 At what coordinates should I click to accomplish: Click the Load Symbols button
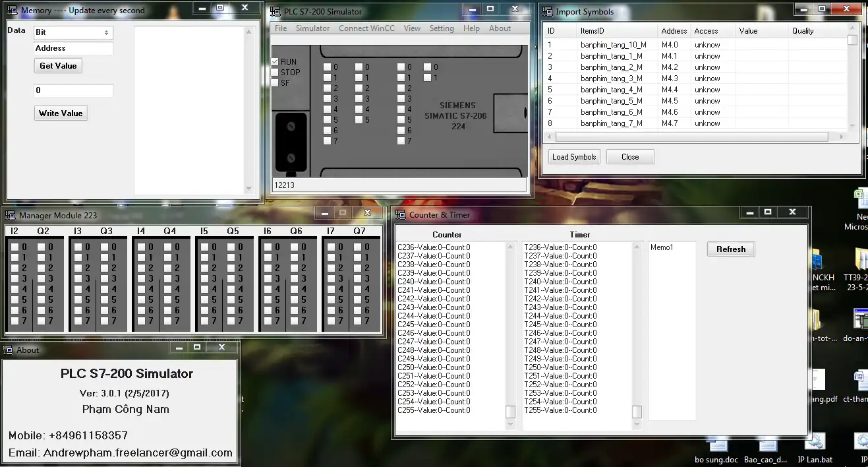point(574,157)
